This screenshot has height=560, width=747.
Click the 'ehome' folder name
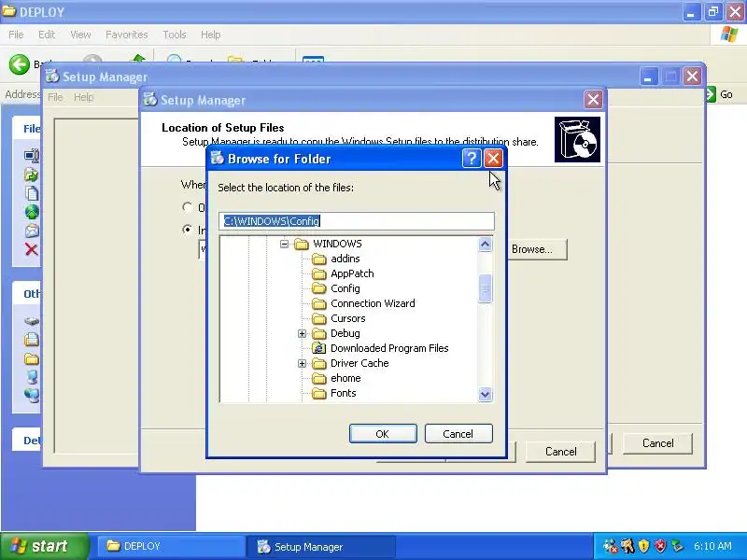(345, 378)
